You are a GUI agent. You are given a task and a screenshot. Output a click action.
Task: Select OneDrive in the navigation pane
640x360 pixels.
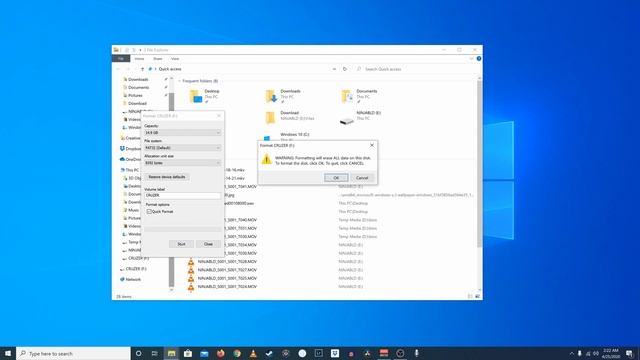pyautogui.click(x=131, y=159)
